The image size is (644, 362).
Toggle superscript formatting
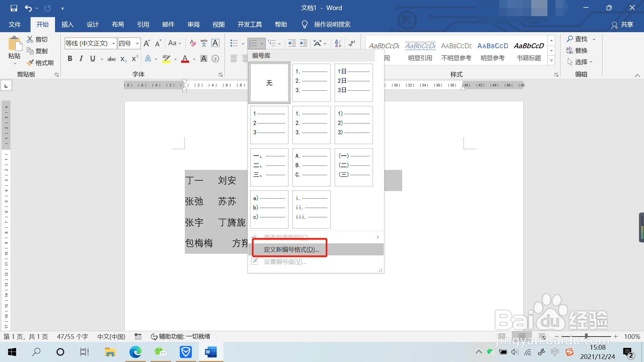(x=135, y=59)
